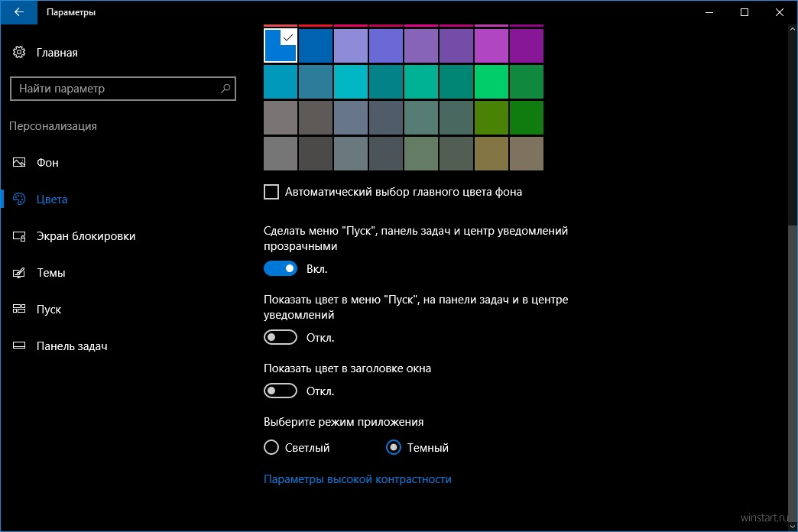Viewport: 798px width, 532px height.
Task: Click the back arrow button
Action: pos(19,12)
